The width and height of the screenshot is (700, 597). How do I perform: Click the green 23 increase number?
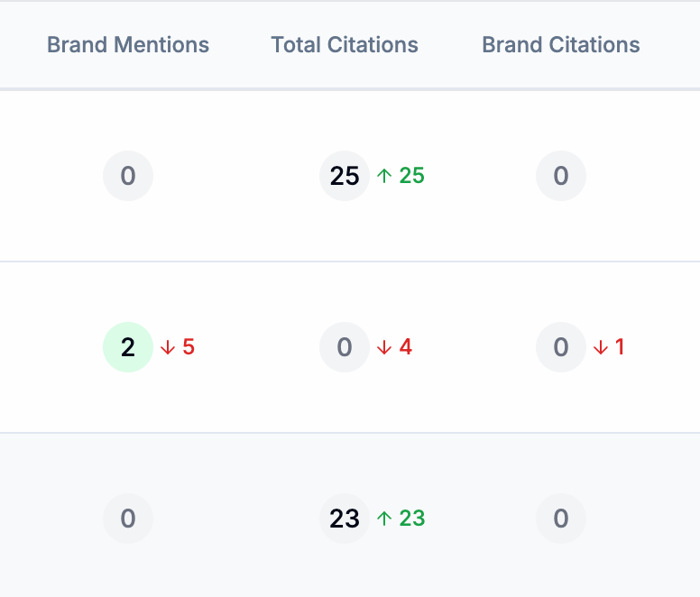tap(411, 519)
